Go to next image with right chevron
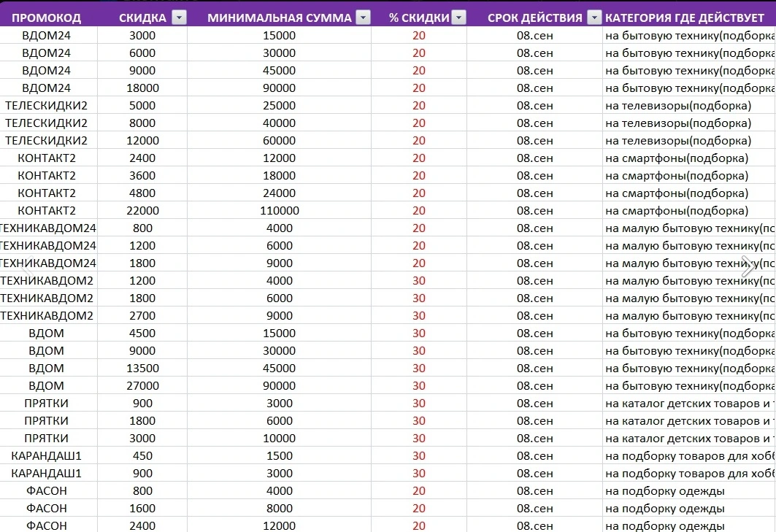 [748, 267]
